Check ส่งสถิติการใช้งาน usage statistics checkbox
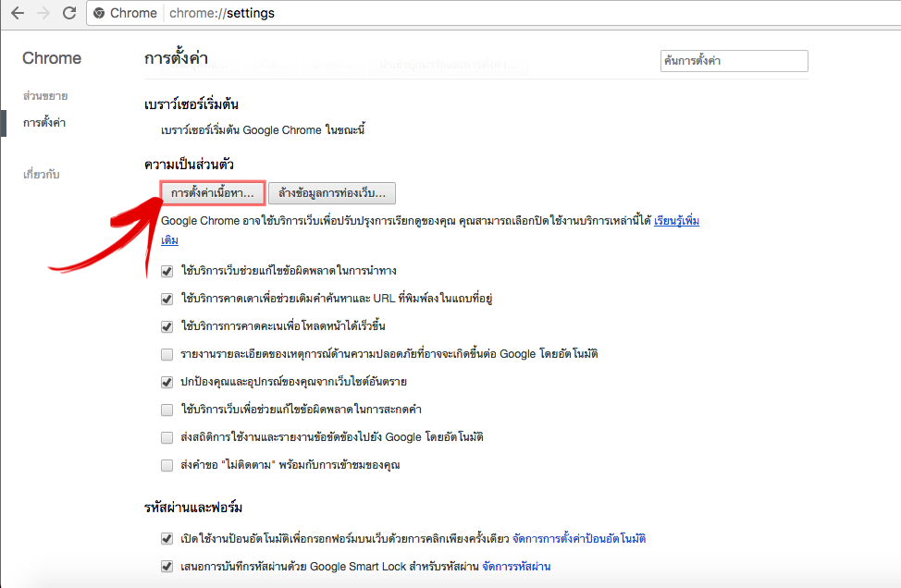 pos(167,437)
